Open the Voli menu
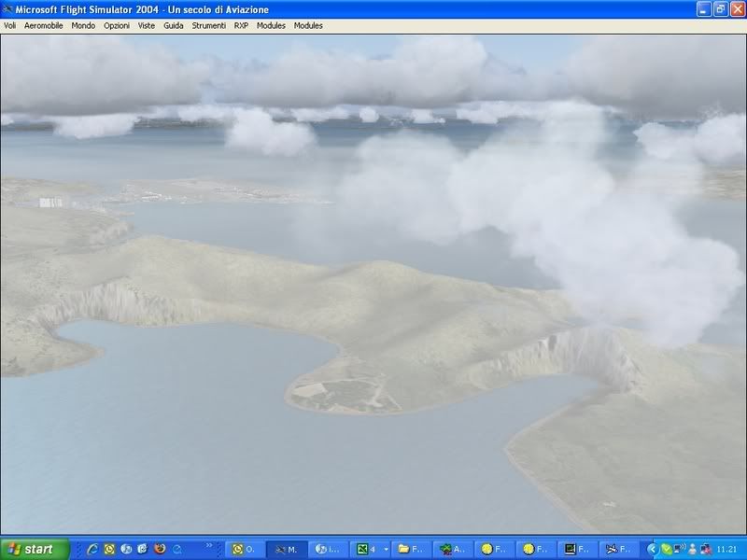 9,26
